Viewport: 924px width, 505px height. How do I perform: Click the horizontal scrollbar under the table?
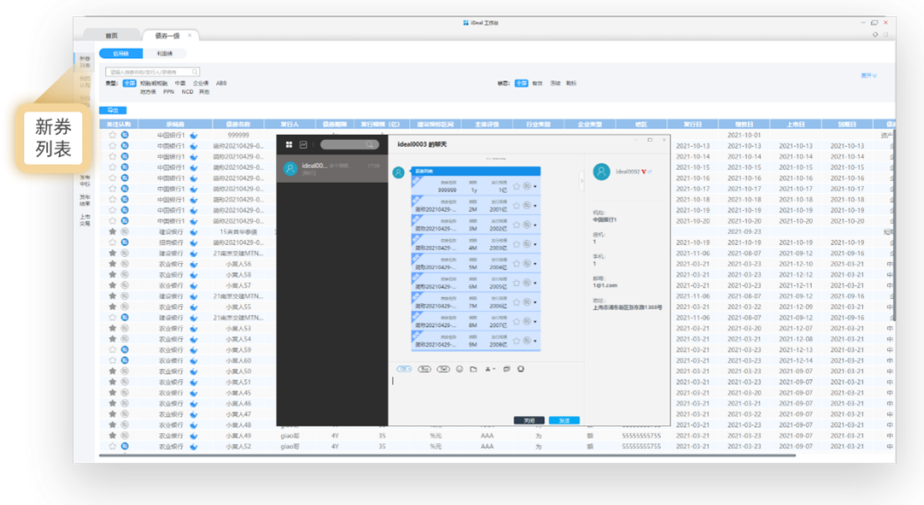(447, 455)
